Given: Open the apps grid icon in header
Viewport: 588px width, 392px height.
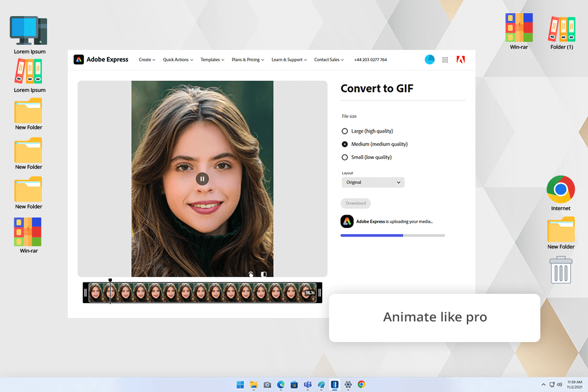Looking at the screenshot, I should pyautogui.click(x=445, y=60).
